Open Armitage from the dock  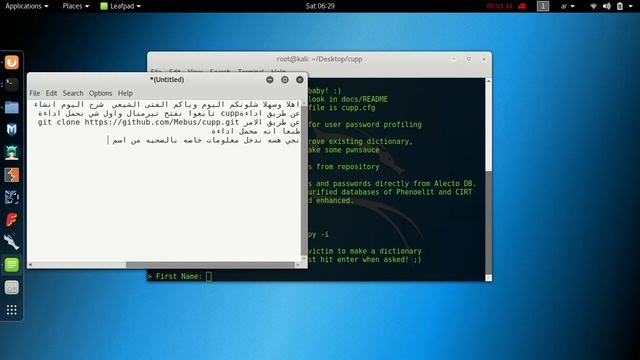click(11, 152)
